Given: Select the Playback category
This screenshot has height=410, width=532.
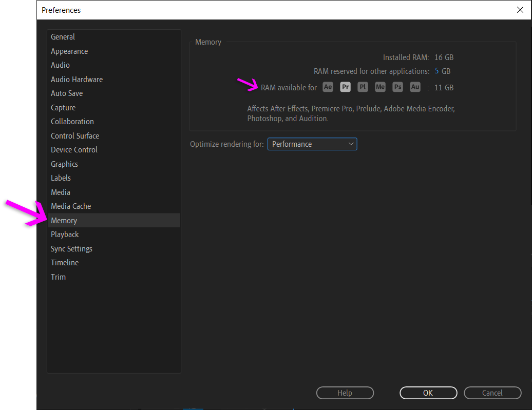Looking at the screenshot, I should point(65,234).
